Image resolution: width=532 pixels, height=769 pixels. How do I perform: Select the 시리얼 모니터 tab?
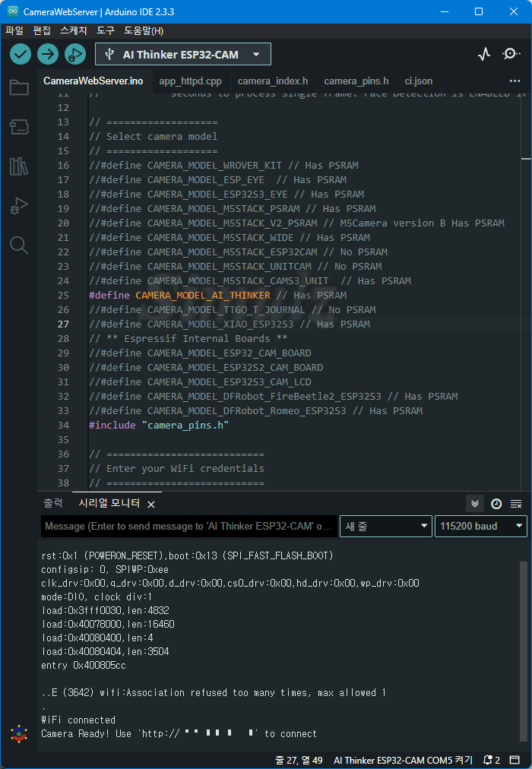109,503
